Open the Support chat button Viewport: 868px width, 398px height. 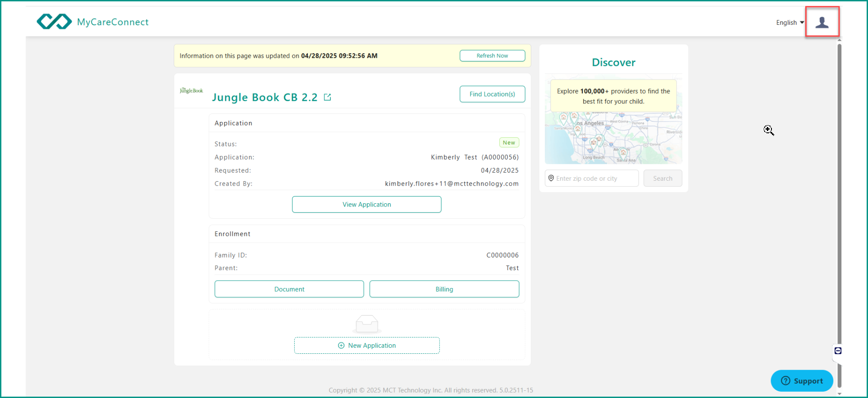click(802, 381)
